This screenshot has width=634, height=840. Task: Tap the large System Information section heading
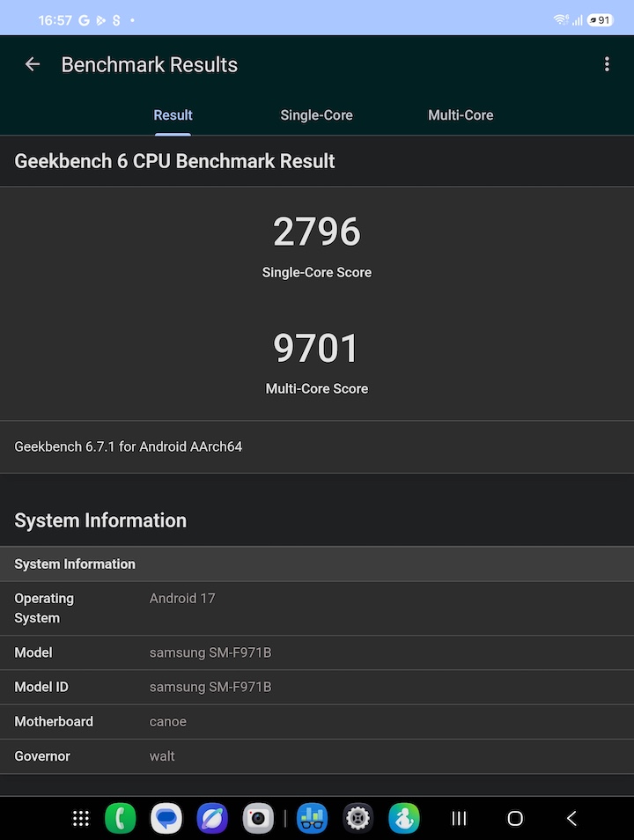point(100,520)
